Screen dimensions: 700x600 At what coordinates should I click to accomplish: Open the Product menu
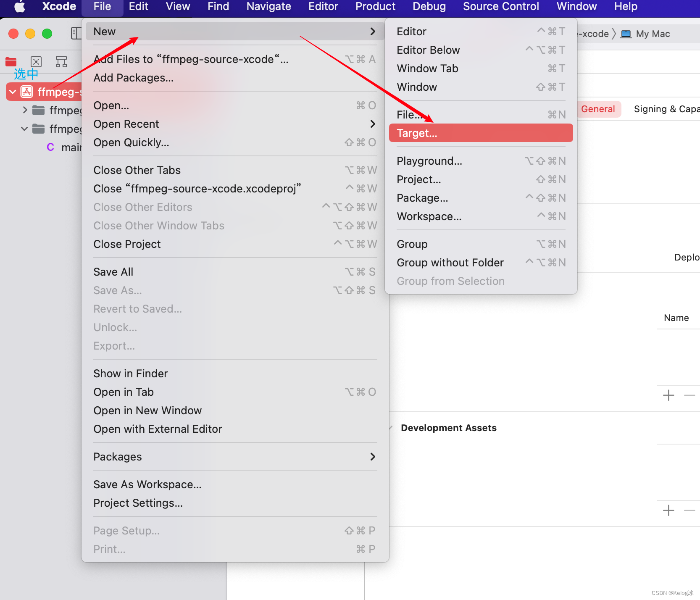click(375, 7)
